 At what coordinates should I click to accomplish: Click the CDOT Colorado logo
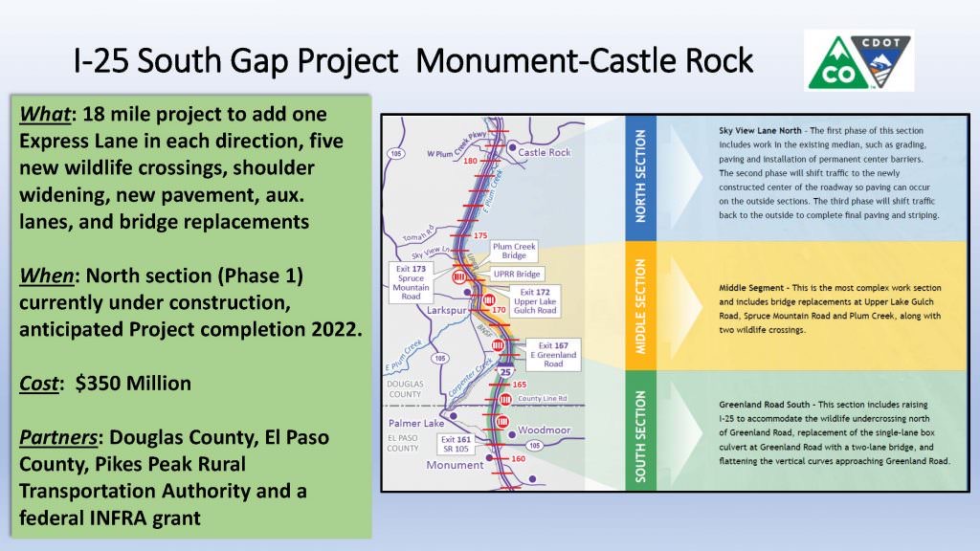click(858, 59)
